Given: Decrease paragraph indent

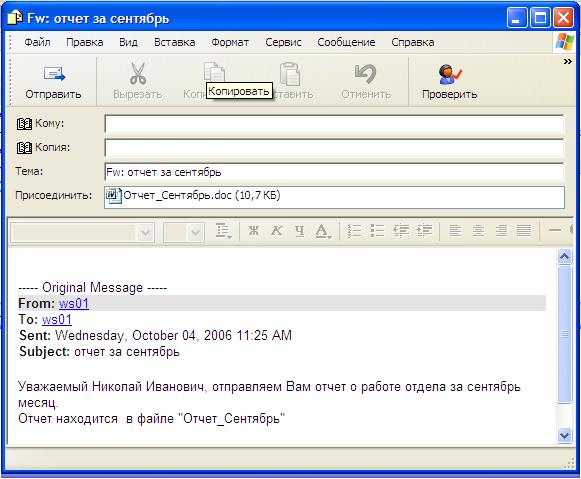Looking at the screenshot, I should pos(401,231).
